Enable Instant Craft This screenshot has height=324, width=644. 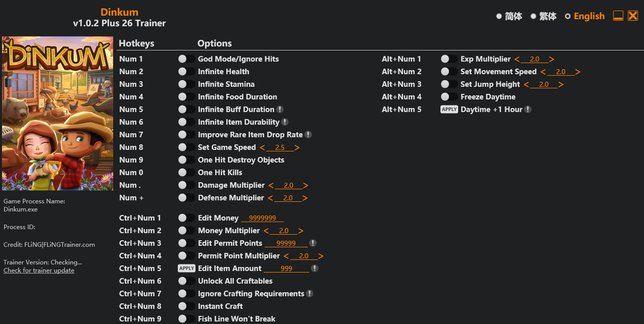[x=186, y=306]
